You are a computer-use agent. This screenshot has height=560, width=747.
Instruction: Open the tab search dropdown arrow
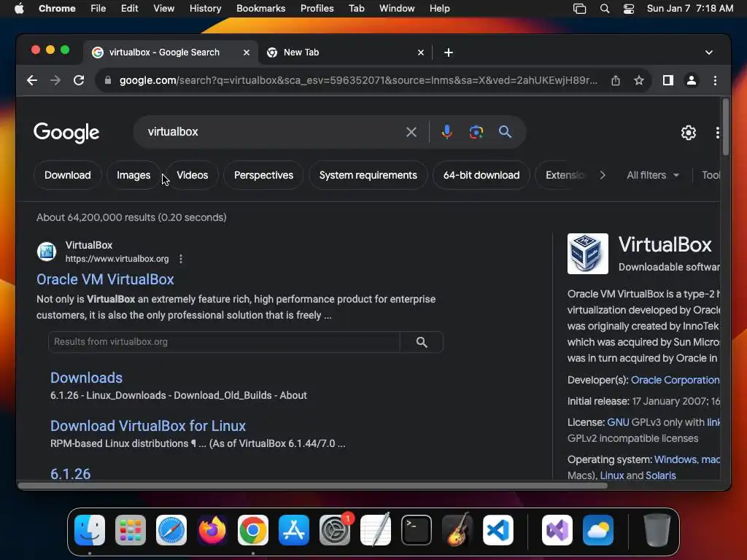click(x=709, y=52)
